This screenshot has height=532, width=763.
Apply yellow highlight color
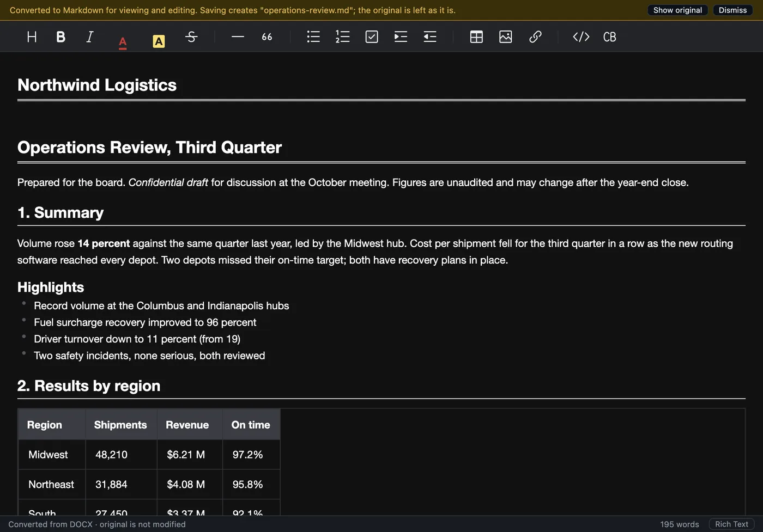coord(159,41)
